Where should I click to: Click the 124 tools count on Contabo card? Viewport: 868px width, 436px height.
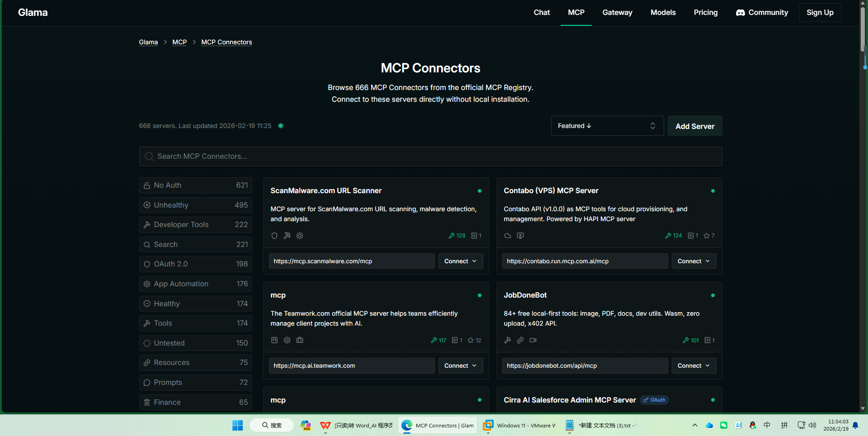[x=674, y=236]
